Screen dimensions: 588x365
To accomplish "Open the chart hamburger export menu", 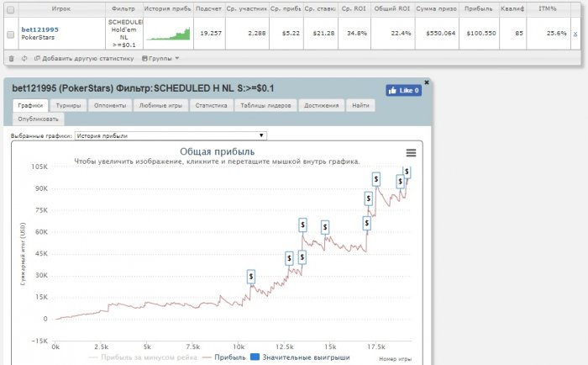I will tap(411, 152).
